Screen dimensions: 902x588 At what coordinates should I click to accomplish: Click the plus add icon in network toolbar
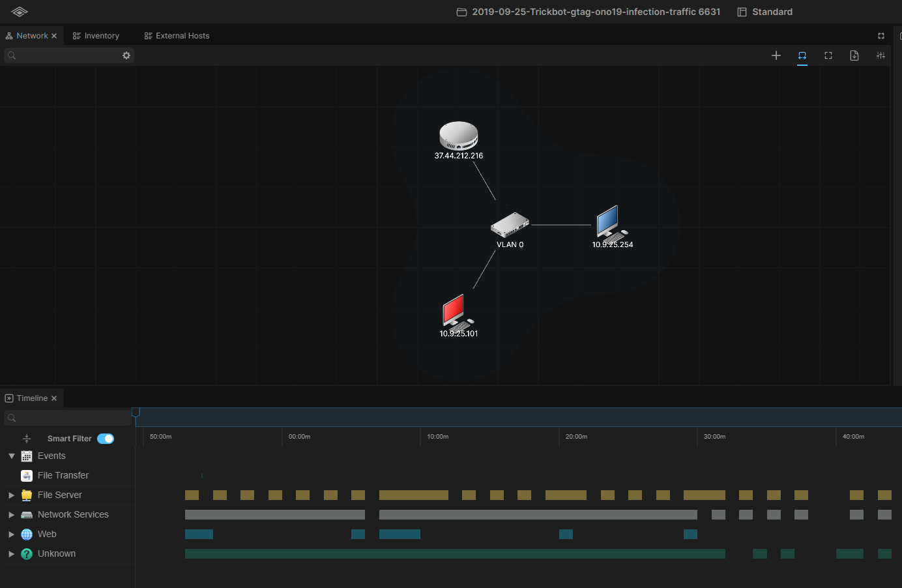(x=776, y=55)
